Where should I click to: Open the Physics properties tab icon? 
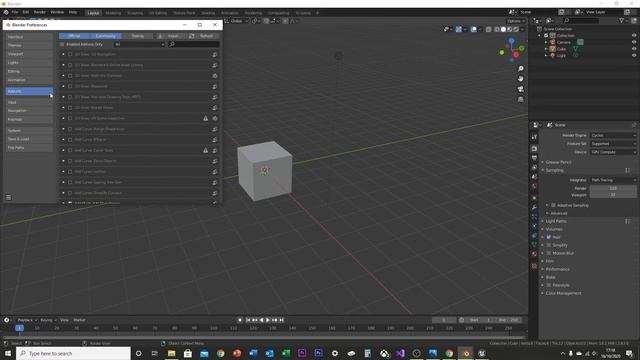click(x=534, y=226)
